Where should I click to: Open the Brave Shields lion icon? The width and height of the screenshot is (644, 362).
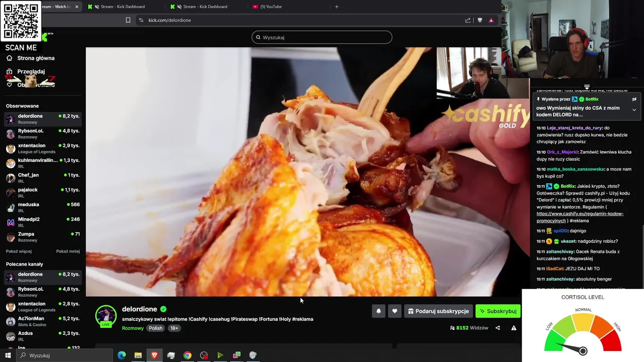(479, 20)
